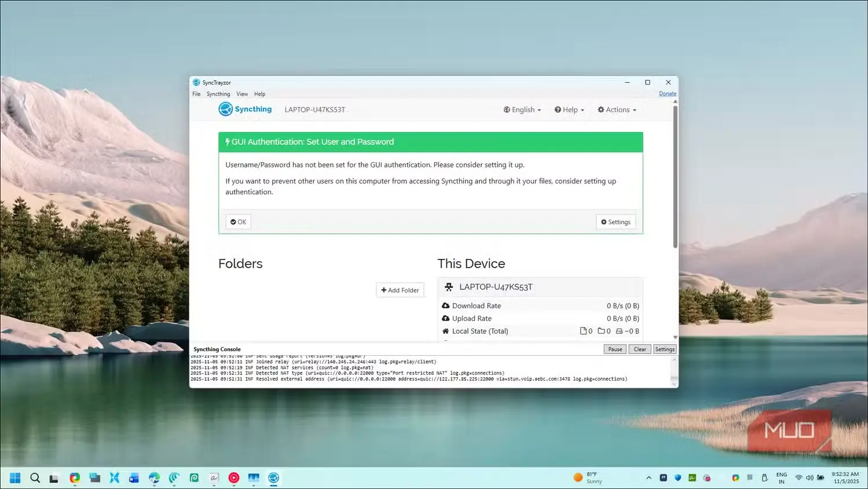Open the clock showing 9:52:32 AM

[845, 477]
